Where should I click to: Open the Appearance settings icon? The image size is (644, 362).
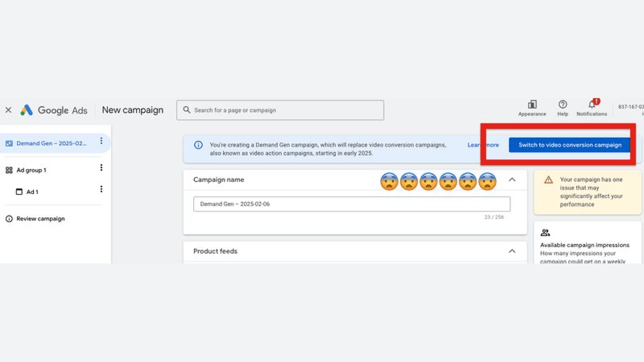[x=532, y=105]
